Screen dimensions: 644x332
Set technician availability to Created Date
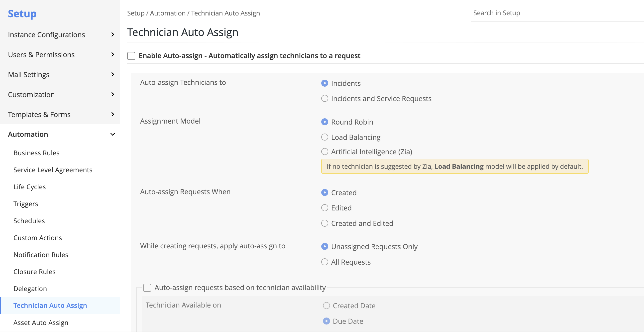(326, 306)
